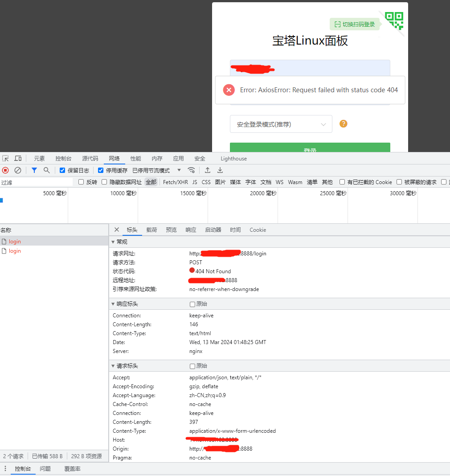The height and width of the screenshot is (476, 450).
Task: Click the 名称 column header
Action: pyautogui.click(x=54, y=230)
